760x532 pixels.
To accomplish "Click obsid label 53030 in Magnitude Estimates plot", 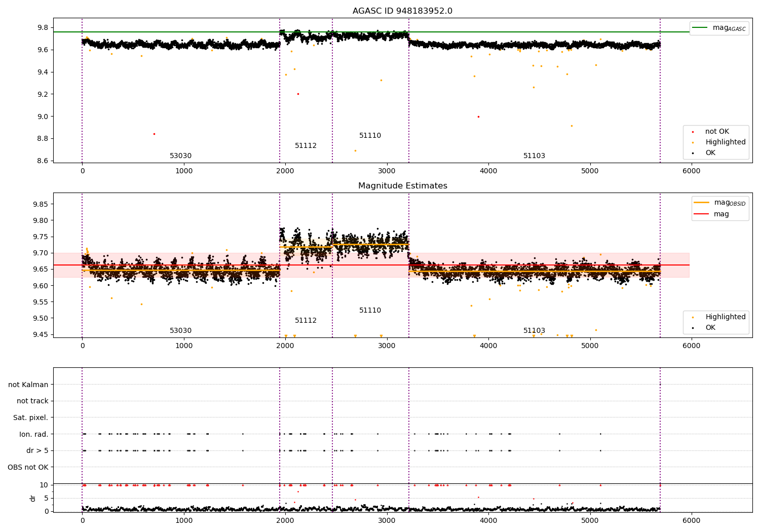I will click(x=180, y=331).
